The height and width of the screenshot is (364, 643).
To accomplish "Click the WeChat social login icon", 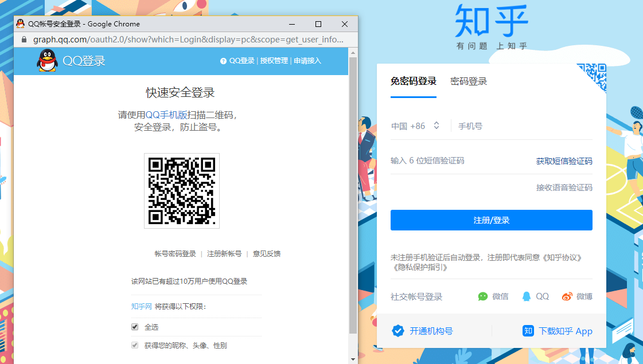I will pyautogui.click(x=483, y=296).
